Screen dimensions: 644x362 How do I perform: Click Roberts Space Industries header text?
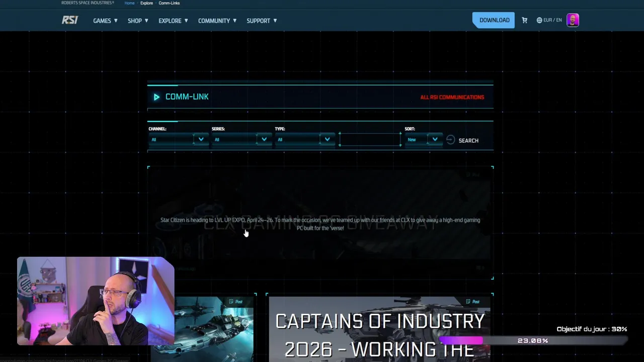coord(88,3)
